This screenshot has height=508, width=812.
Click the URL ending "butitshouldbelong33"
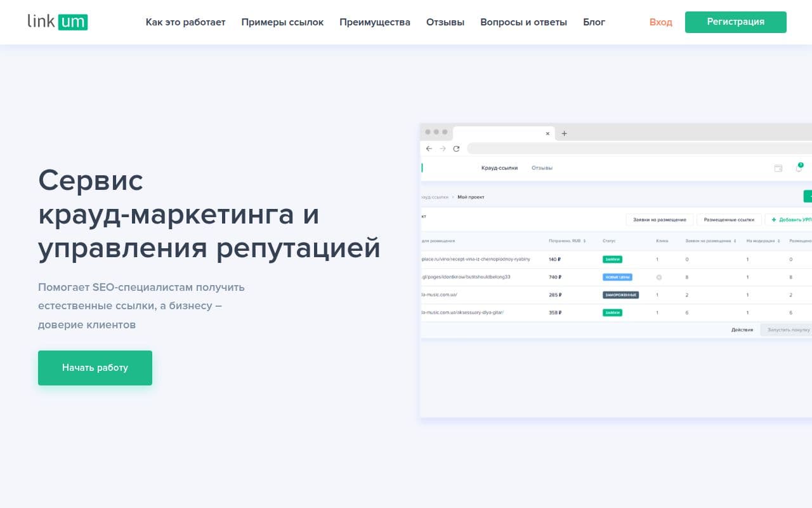tap(466, 277)
